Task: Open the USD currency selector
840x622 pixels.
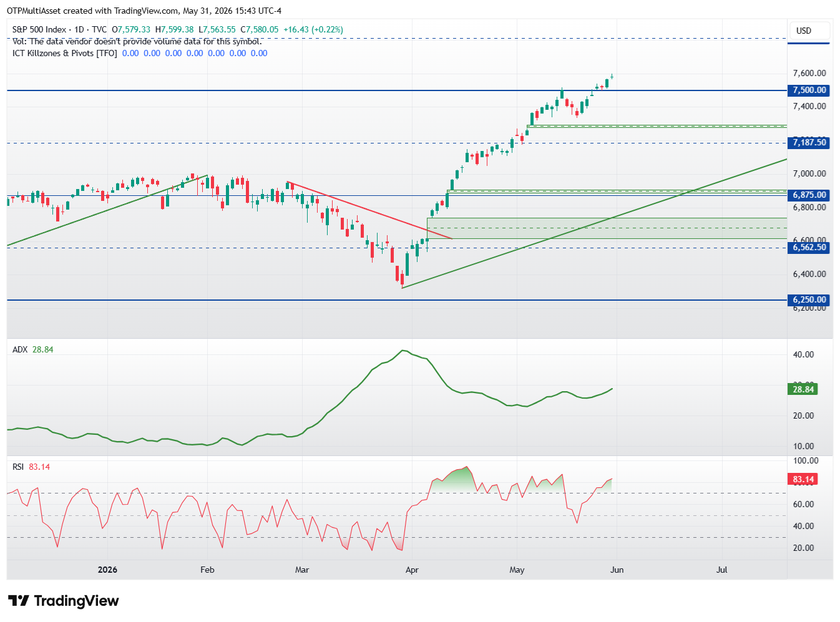Action: (809, 31)
